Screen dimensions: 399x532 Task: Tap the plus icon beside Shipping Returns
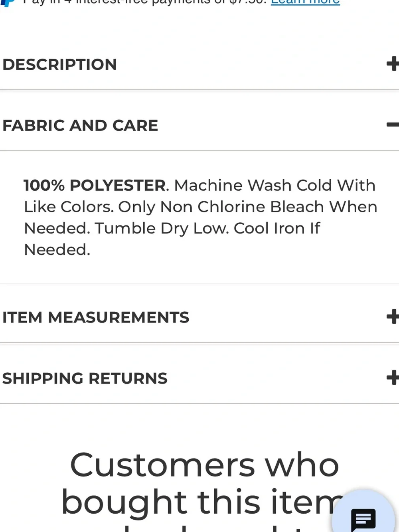pyautogui.click(x=393, y=378)
